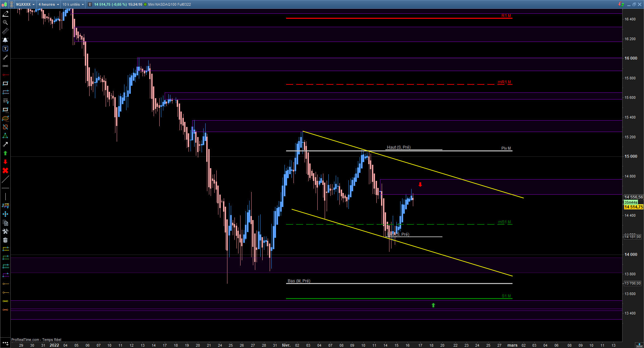This screenshot has width=644, height=348.
Task: Toggle the instrument info button
Action: point(90,4)
